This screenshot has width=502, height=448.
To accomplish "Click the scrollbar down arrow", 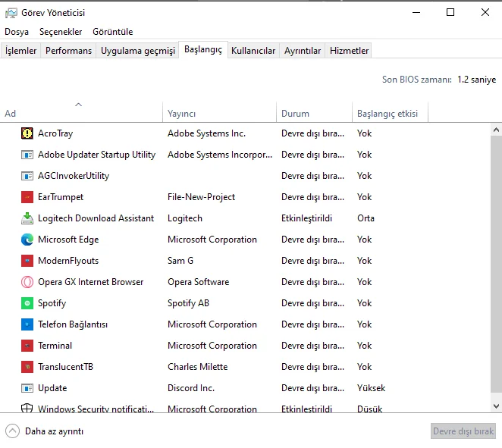I will click(496, 406).
